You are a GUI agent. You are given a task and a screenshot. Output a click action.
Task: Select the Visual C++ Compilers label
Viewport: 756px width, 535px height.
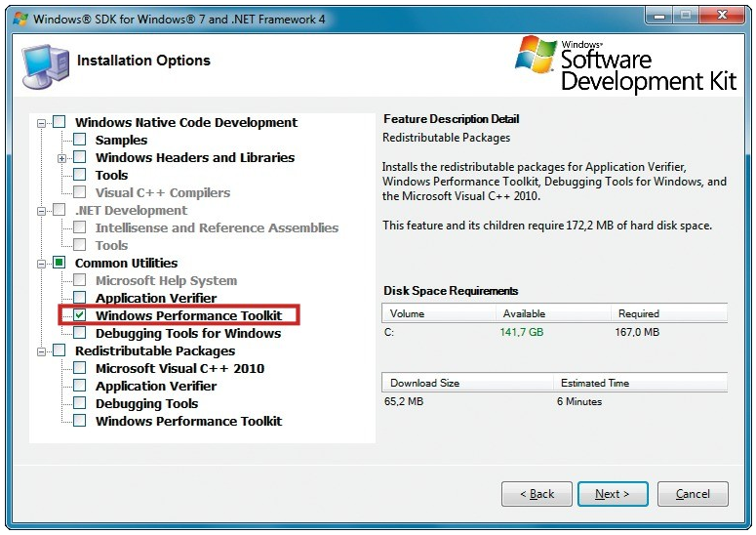[163, 192]
